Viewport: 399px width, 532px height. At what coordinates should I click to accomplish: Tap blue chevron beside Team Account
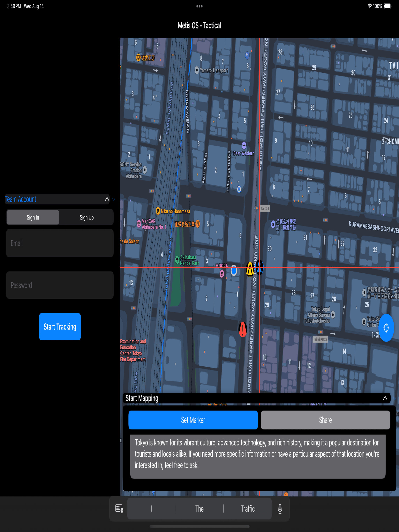click(x=114, y=199)
